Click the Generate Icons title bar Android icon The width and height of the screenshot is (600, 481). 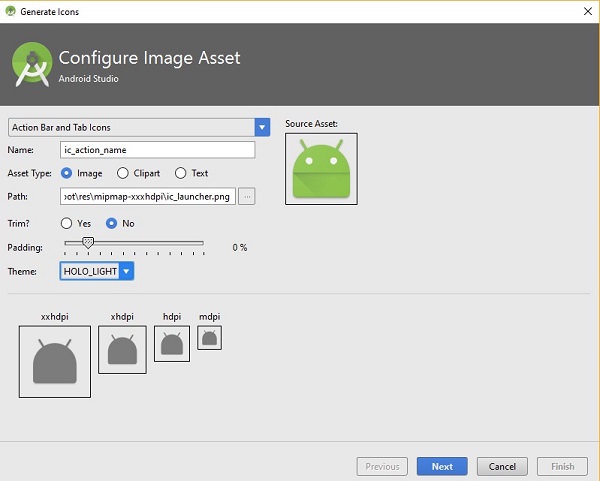click(10, 11)
